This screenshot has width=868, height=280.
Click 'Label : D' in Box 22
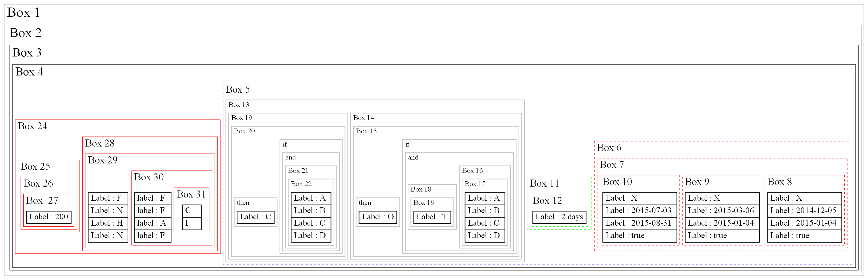pos(311,236)
